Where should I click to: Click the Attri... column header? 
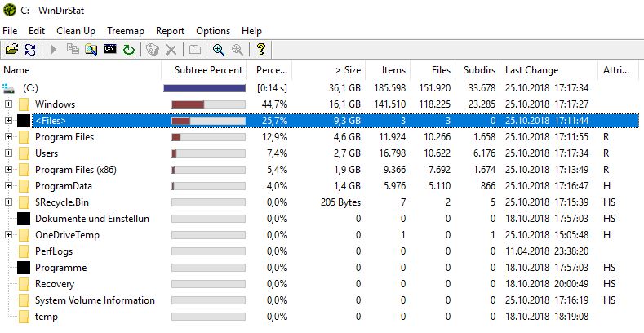point(618,70)
